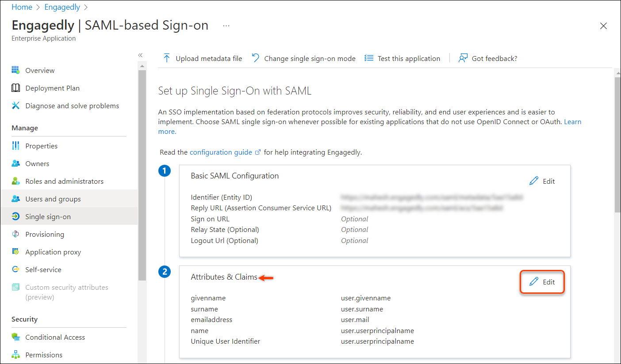This screenshot has height=364, width=621.
Task: Navigate to Engagedly breadcrumb
Action: point(62,7)
